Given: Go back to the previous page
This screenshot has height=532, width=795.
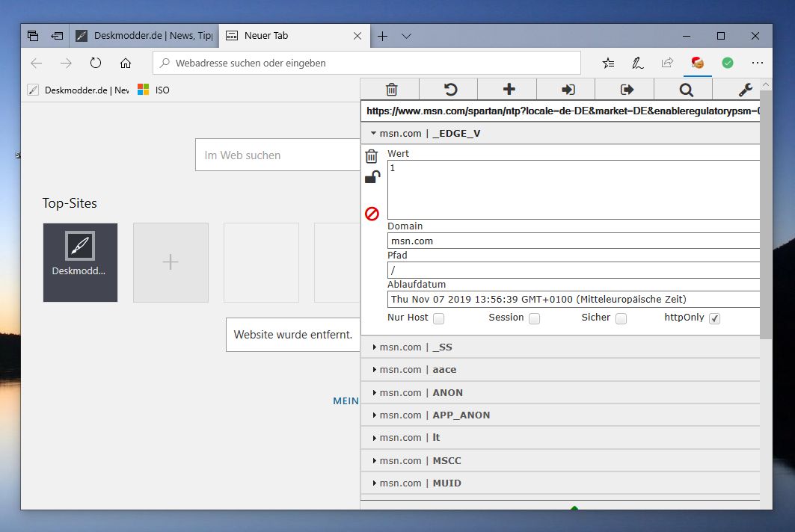Looking at the screenshot, I should [37, 63].
